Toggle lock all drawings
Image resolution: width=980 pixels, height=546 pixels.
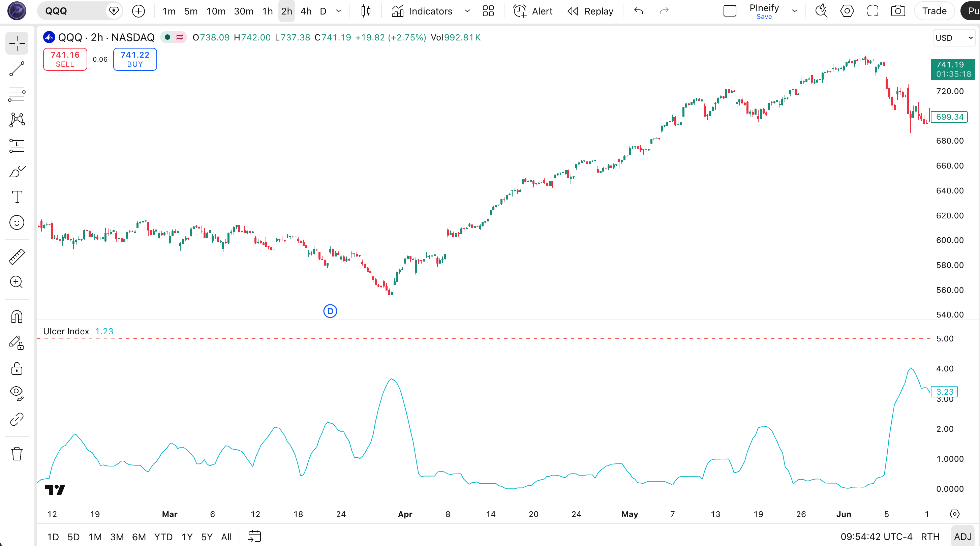coord(17,368)
